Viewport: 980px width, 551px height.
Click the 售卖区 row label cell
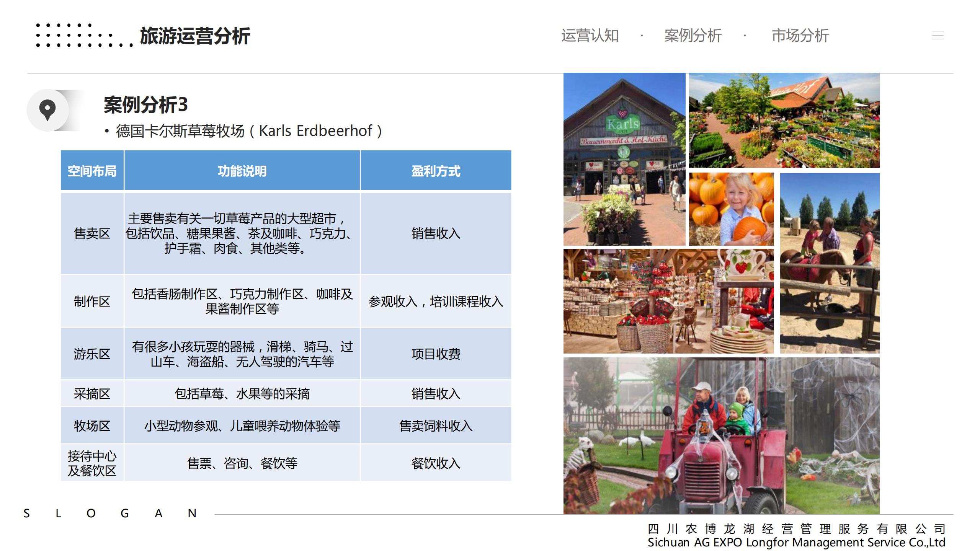pos(92,233)
